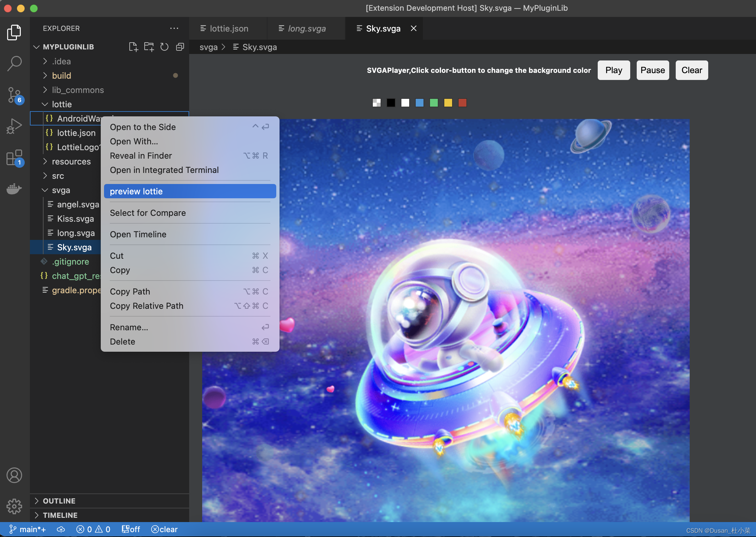Toggle yellow color swatch background
The height and width of the screenshot is (537, 756).
pyautogui.click(x=448, y=103)
